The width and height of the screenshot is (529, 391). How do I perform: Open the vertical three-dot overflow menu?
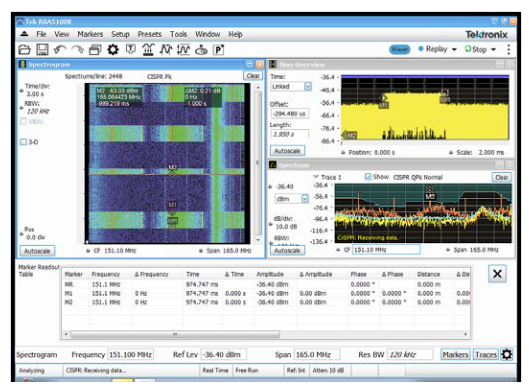pyautogui.click(x=508, y=50)
